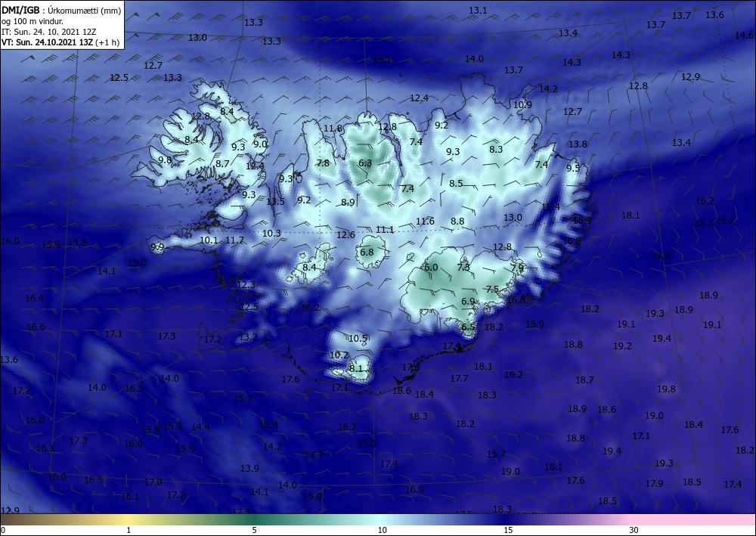The image size is (756, 536).
Task: Click the 11.6 value on the map
Action: (425, 222)
